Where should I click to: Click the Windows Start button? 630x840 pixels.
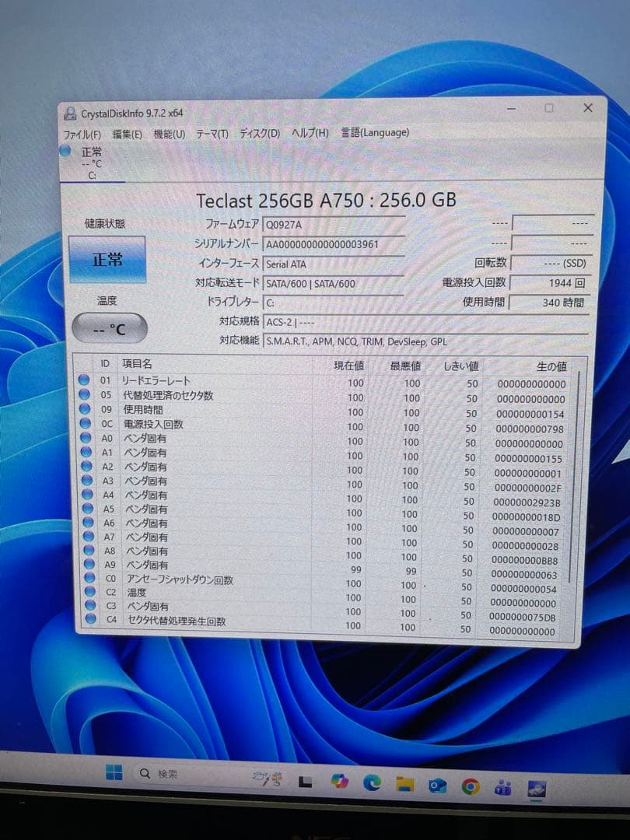pyautogui.click(x=113, y=772)
